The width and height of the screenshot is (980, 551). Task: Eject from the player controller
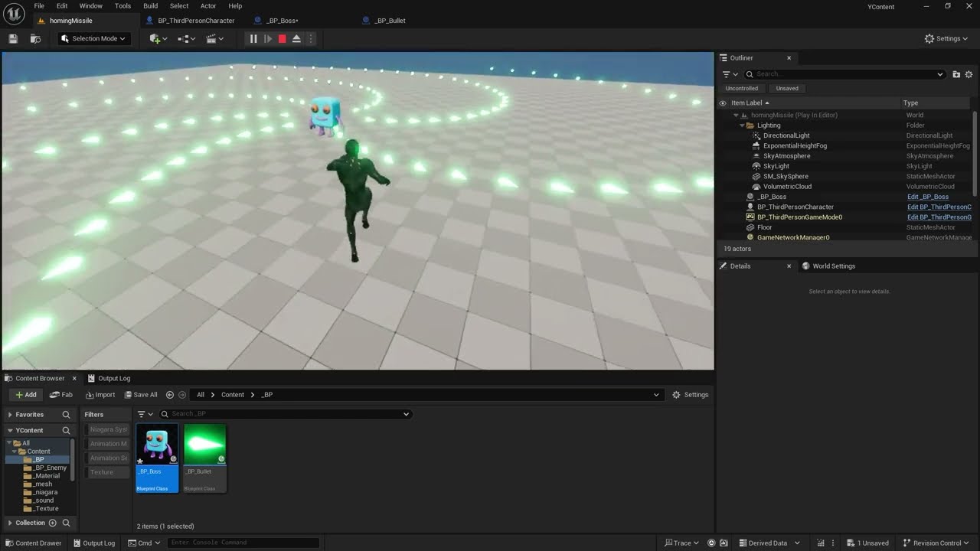coord(296,39)
